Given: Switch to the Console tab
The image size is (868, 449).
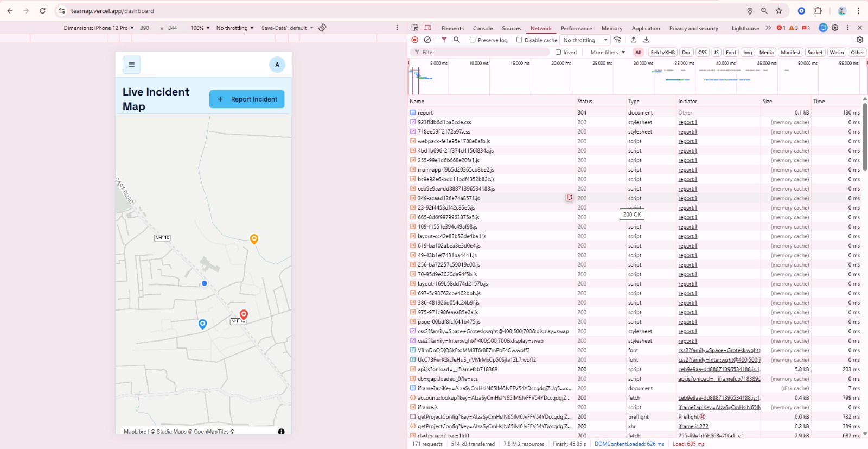Looking at the screenshot, I should point(482,28).
